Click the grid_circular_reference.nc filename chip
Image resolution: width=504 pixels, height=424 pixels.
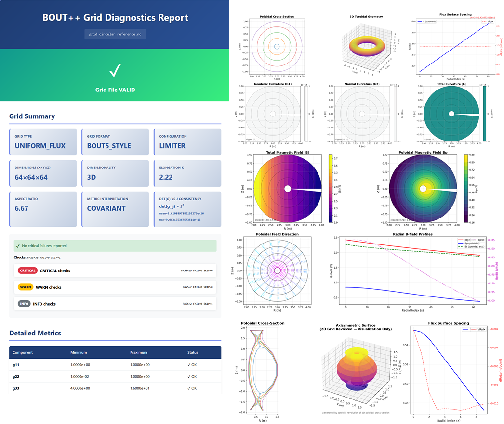point(115,34)
